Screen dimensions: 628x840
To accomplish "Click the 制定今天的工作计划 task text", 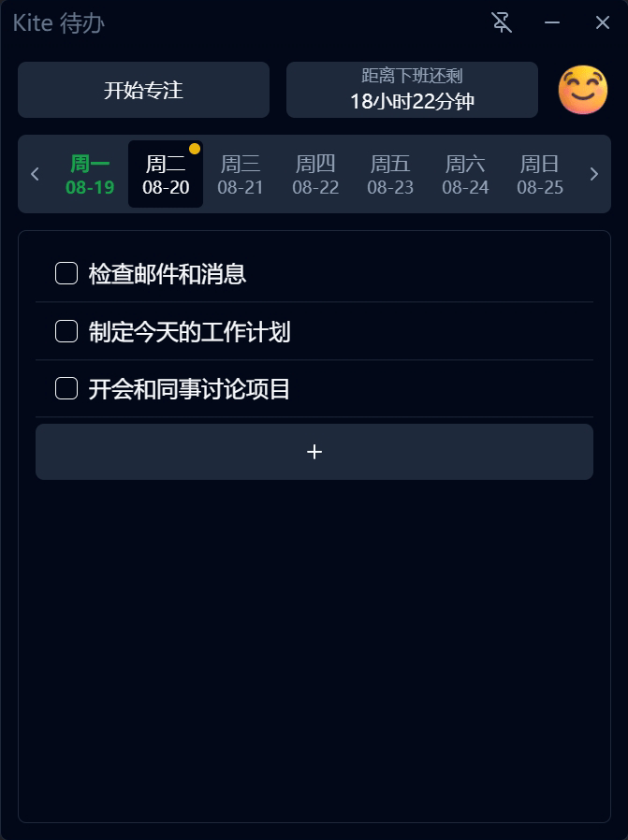I will [x=190, y=332].
